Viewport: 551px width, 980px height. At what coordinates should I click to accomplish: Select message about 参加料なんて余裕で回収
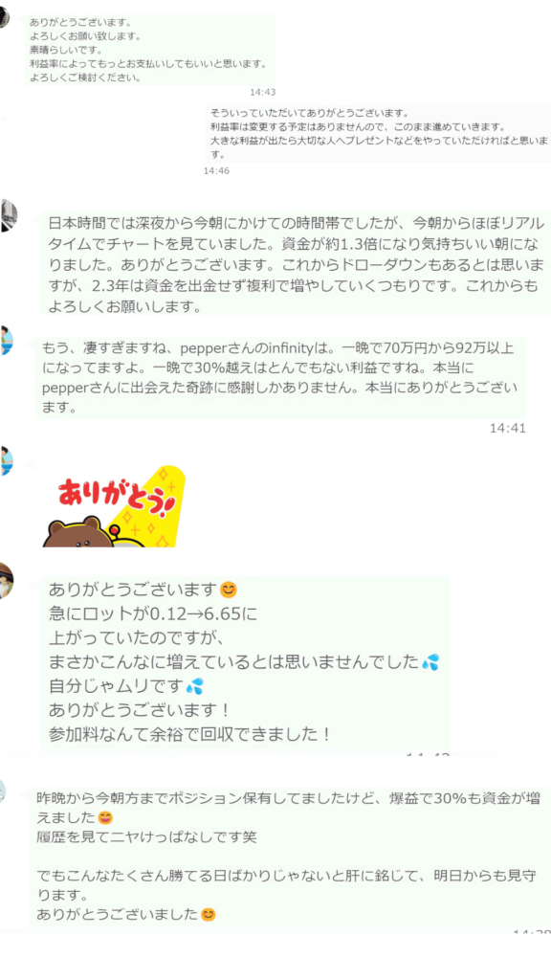[x=246, y=663]
